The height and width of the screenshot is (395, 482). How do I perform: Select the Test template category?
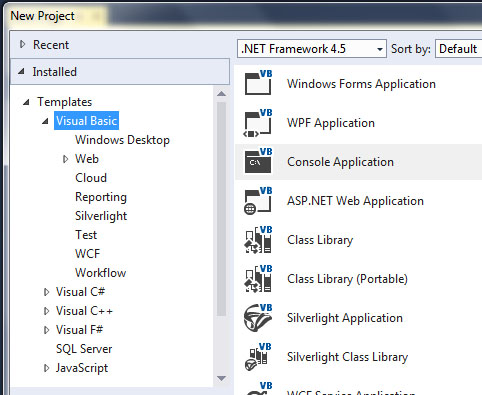coord(86,235)
